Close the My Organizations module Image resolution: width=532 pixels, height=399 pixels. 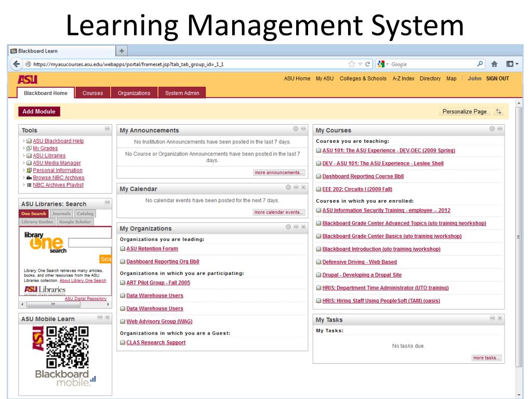tap(303, 227)
